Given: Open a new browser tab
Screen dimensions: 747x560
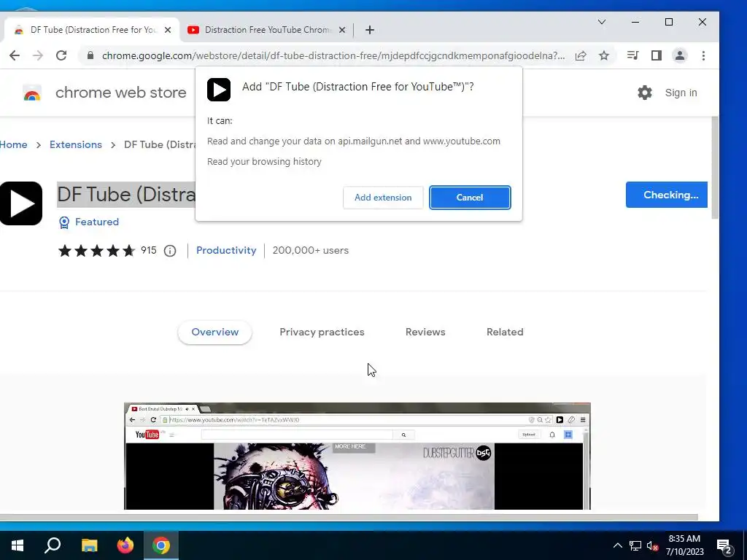Looking at the screenshot, I should 370,30.
